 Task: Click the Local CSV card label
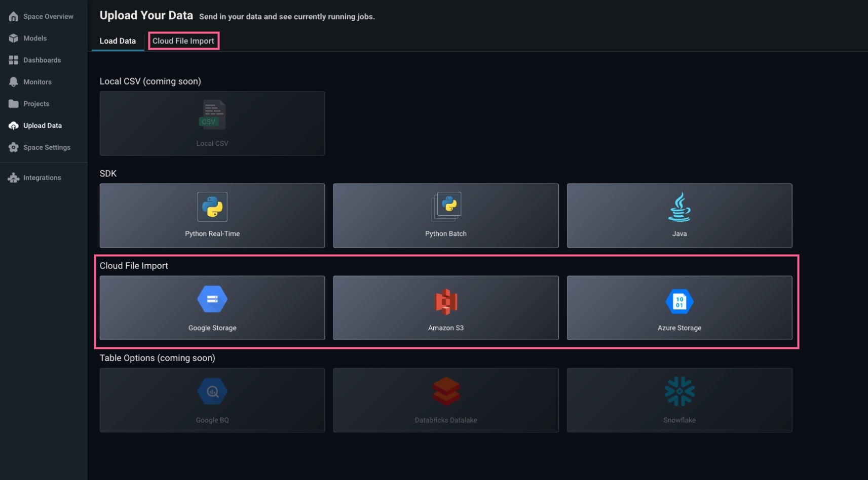[212, 144]
